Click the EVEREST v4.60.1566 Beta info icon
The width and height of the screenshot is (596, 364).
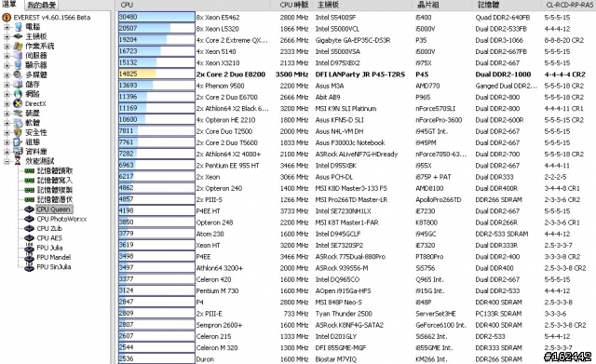coord(7,18)
